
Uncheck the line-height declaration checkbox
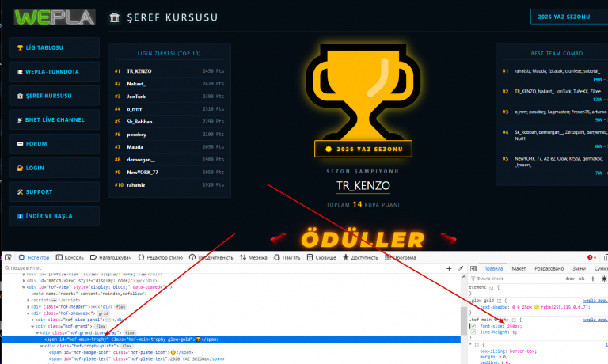[473, 332]
